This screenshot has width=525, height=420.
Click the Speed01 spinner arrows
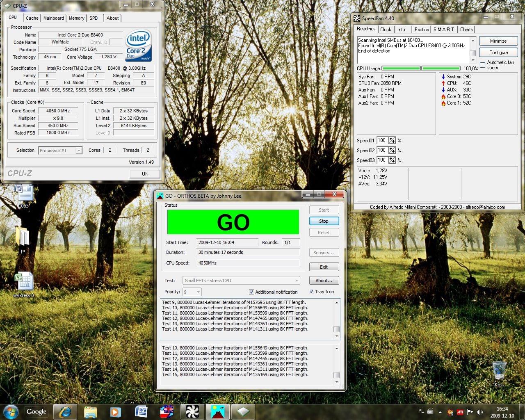392,140
